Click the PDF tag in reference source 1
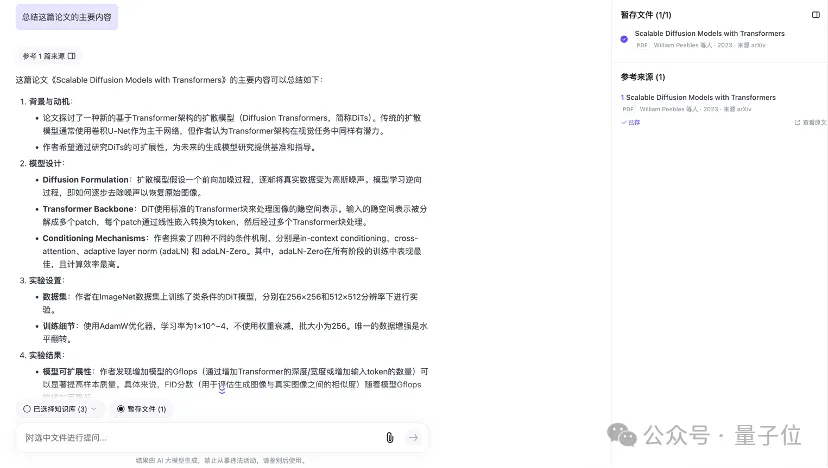828x468 pixels. 627,109
